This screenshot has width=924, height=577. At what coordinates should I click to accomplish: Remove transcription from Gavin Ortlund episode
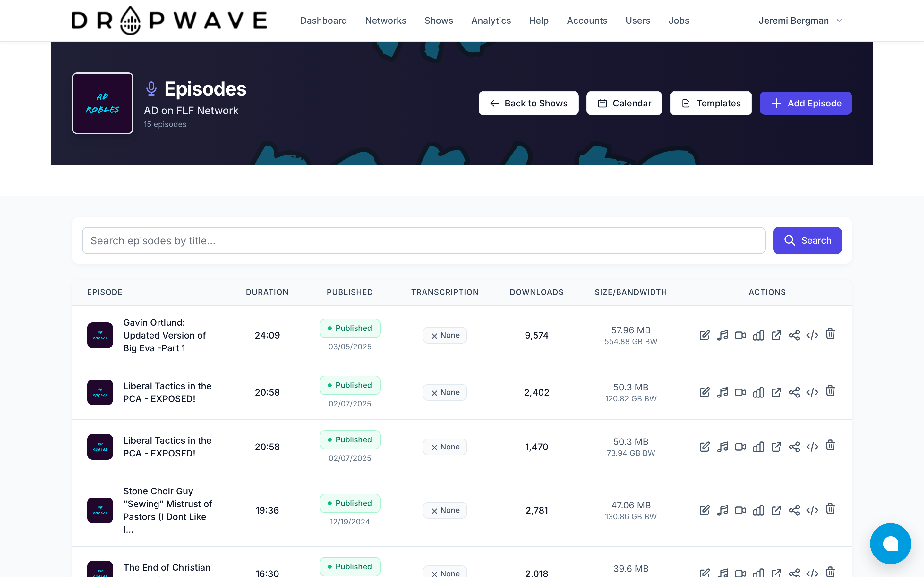pyautogui.click(x=445, y=335)
